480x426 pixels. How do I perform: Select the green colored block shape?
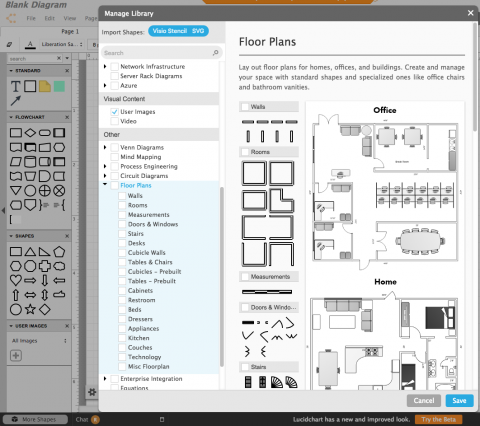coord(59,86)
